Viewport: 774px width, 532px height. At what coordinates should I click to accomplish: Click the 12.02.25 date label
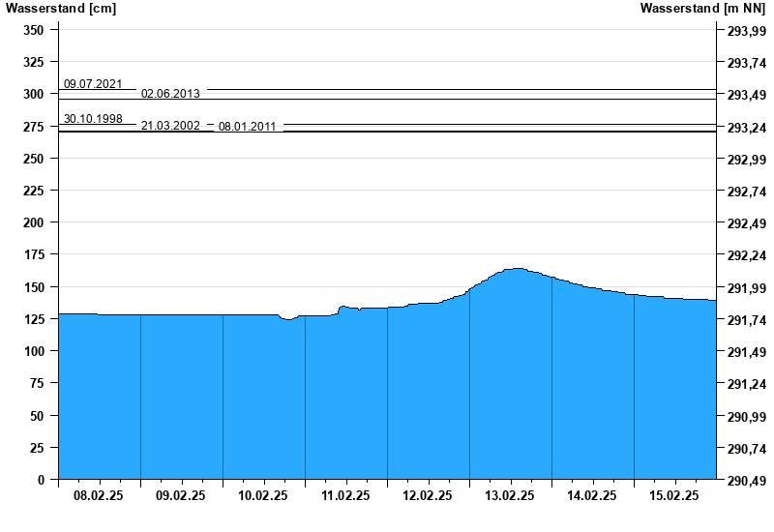point(428,495)
